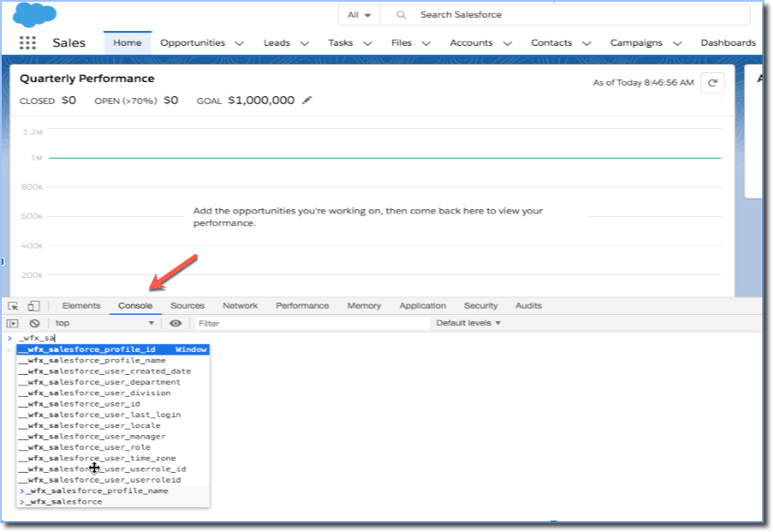Open the Dashboards tab
Screen dimensions: 773x532
coord(728,43)
